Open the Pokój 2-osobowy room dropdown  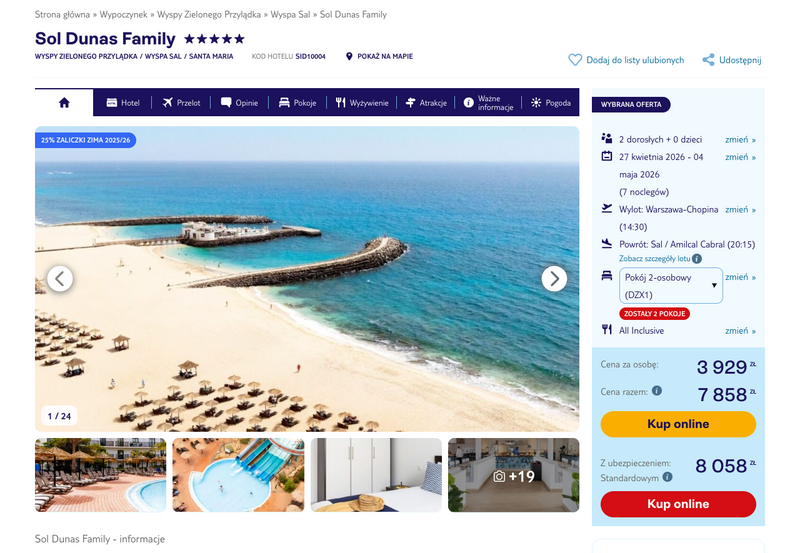[671, 286]
